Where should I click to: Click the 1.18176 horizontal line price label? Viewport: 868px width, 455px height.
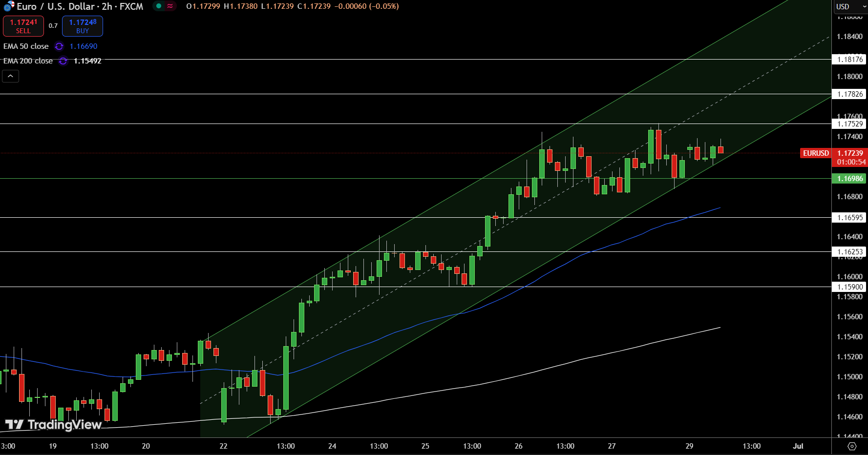pos(849,60)
